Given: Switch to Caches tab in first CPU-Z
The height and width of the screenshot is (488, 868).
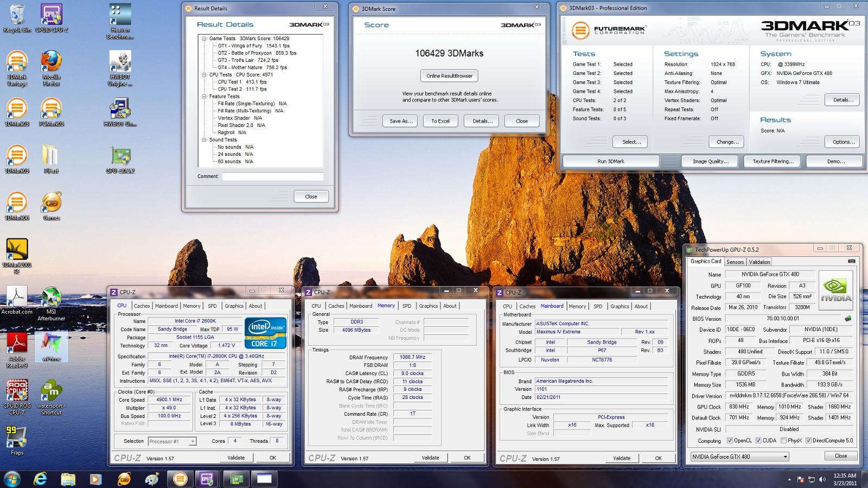Looking at the screenshot, I should tap(142, 306).
